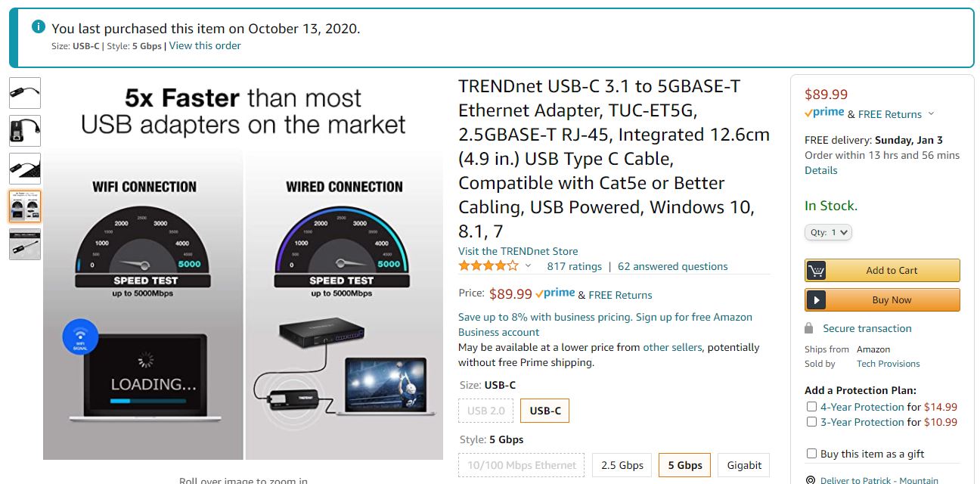
Task: Click the play arrow icon on Buy Now
Action: click(x=816, y=300)
